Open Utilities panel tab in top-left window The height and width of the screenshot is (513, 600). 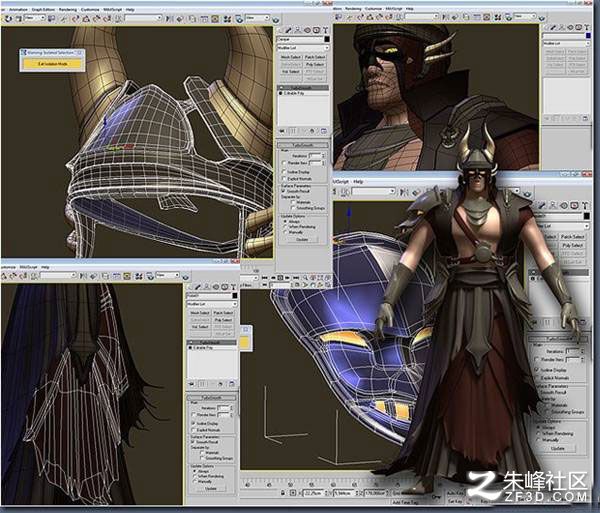tap(325, 30)
